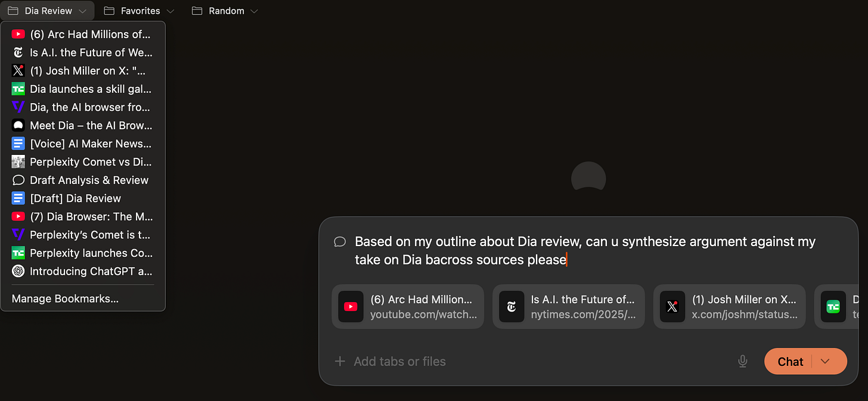Click TechCrunch icon beside 'Dia launches a skill'
Viewport: 868px width, 401px height.
pyautogui.click(x=18, y=89)
